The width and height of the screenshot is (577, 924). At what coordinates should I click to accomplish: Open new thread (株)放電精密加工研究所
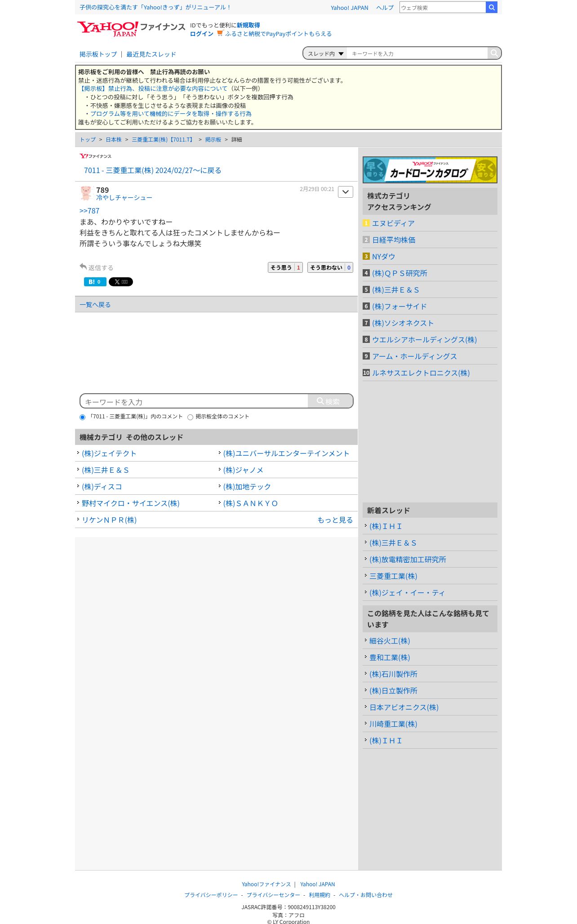[408, 560]
